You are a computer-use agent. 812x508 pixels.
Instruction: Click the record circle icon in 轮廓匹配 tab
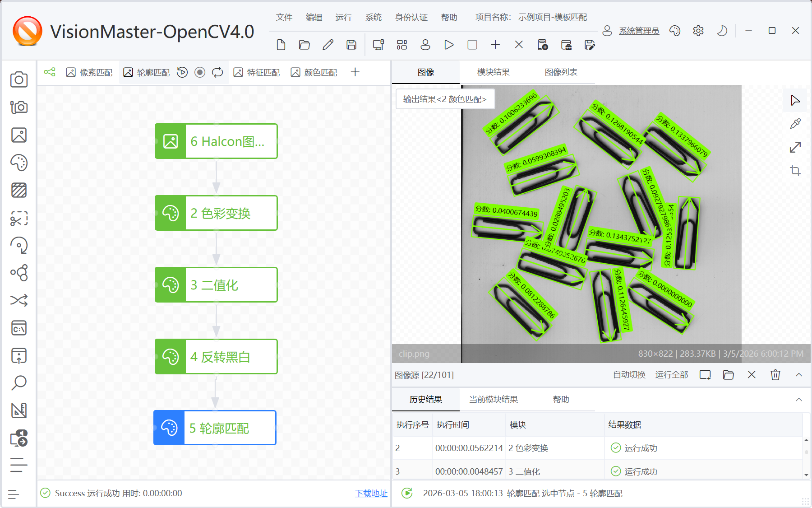pos(200,72)
